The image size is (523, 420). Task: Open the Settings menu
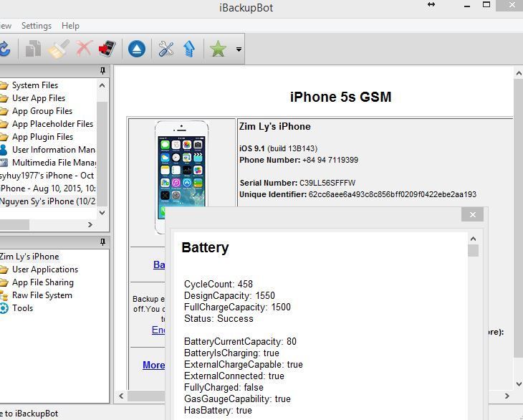click(x=37, y=26)
